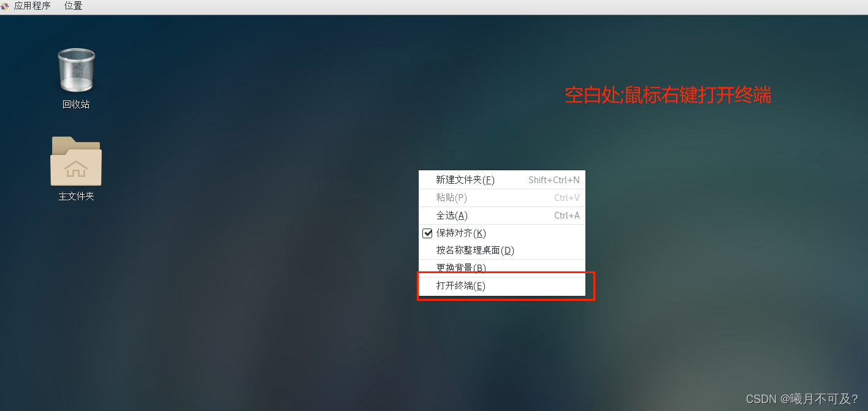The height and width of the screenshot is (411, 868).
Task: Click the 回收站 text label under the trash
Action: tap(76, 104)
